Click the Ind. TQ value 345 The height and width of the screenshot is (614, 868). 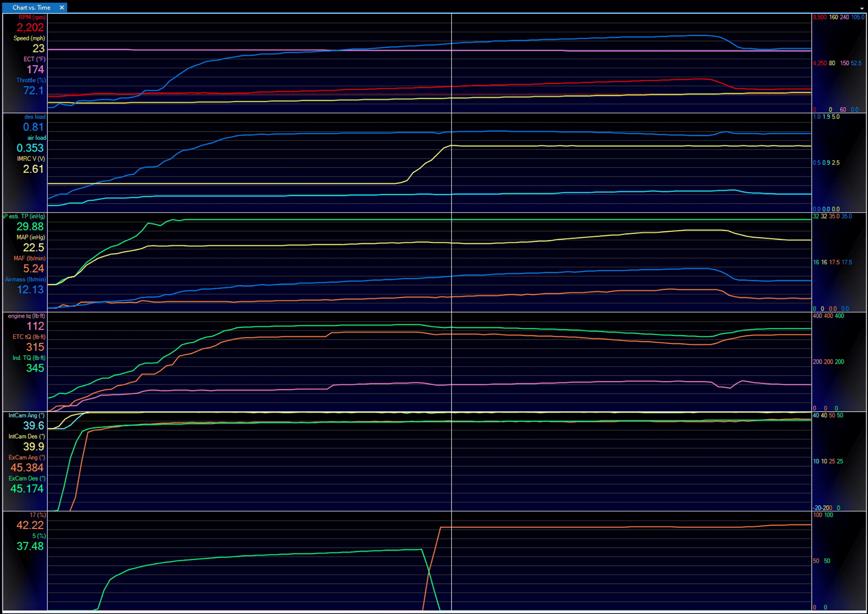click(35, 368)
